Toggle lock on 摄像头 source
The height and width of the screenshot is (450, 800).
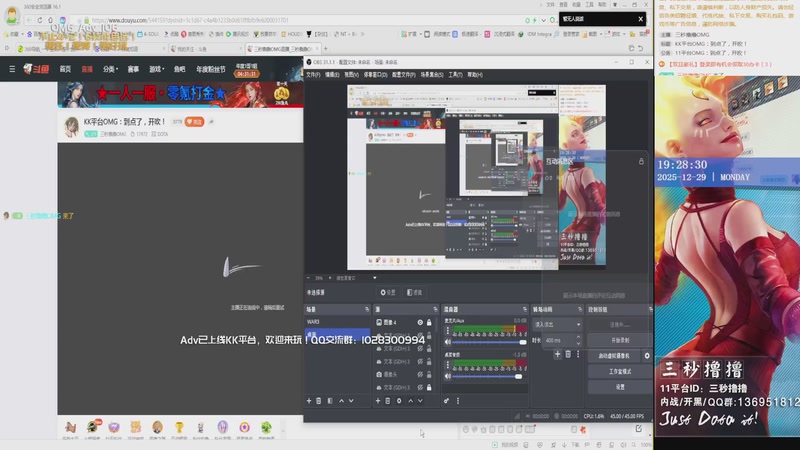tap(429, 374)
